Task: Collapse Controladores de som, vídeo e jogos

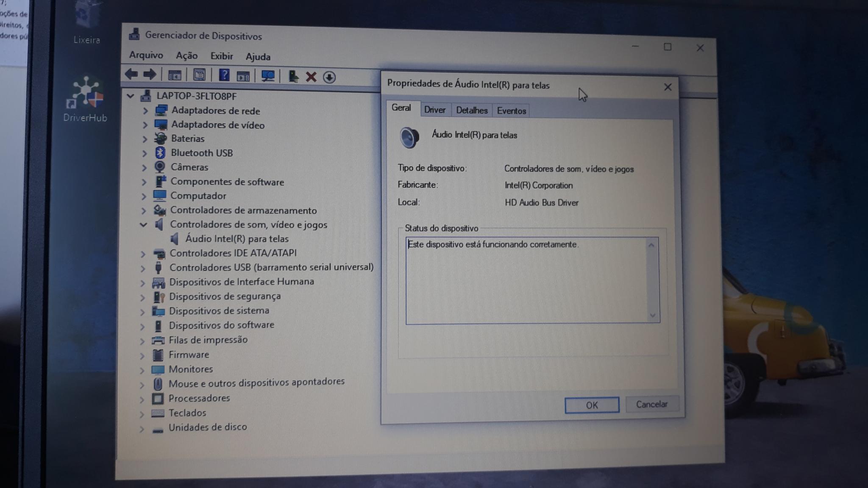Action: (x=143, y=225)
